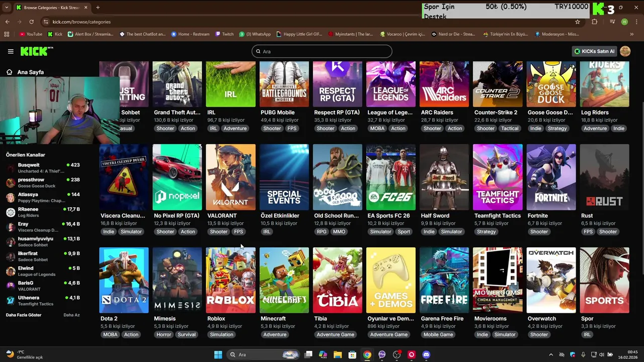Reload the page with browser refresh icon
644x362 pixels.
[31, 22]
